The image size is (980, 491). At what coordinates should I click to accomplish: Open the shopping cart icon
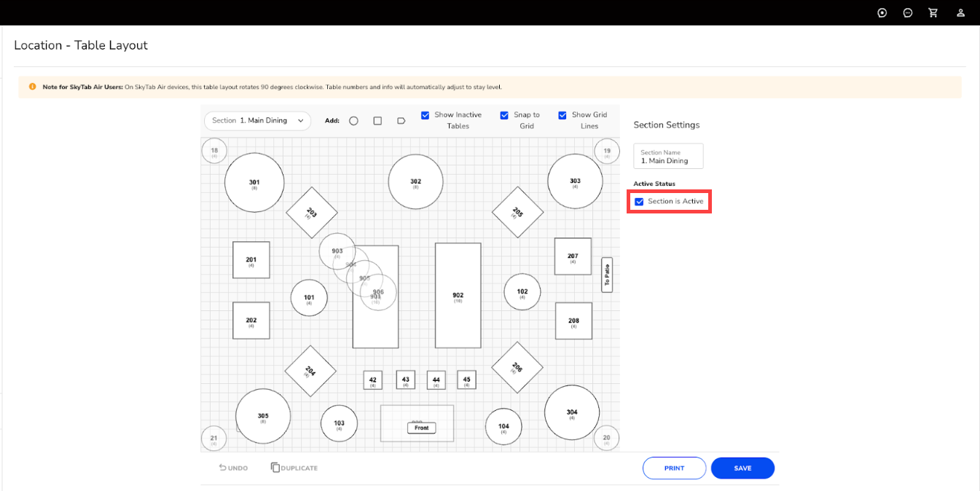click(x=933, y=12)
